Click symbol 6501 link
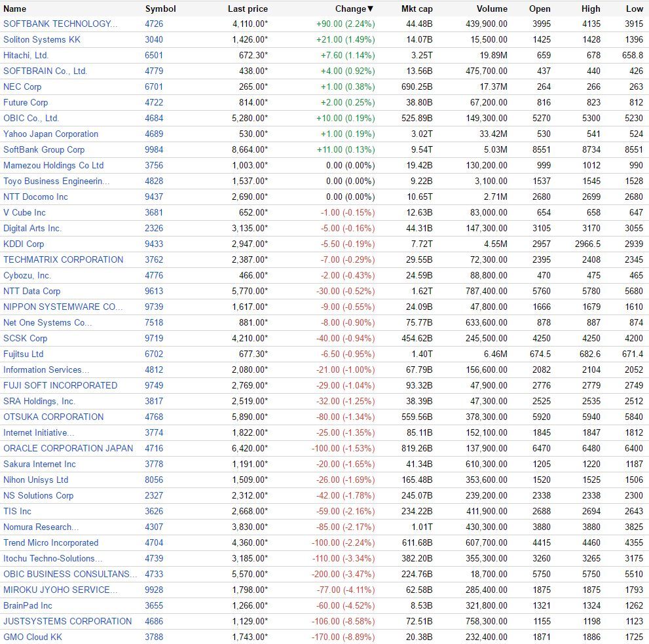This screenshot has width=649, height=644. point(154,56)
